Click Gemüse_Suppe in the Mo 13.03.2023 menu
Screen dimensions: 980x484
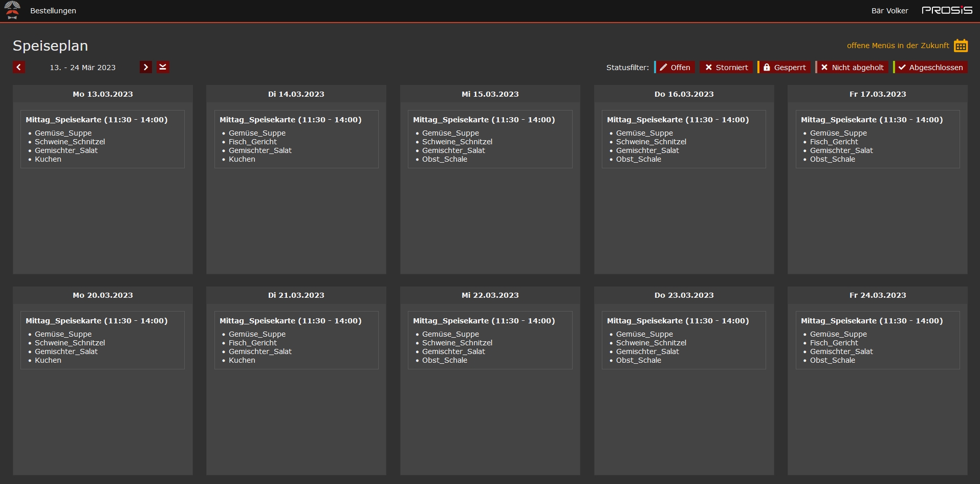[x=63, y=133]
